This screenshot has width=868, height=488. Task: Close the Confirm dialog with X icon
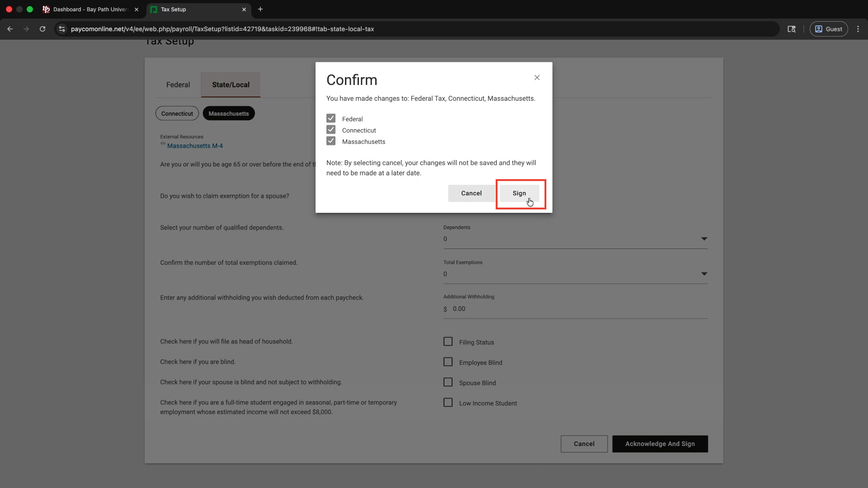coord(537,78)
